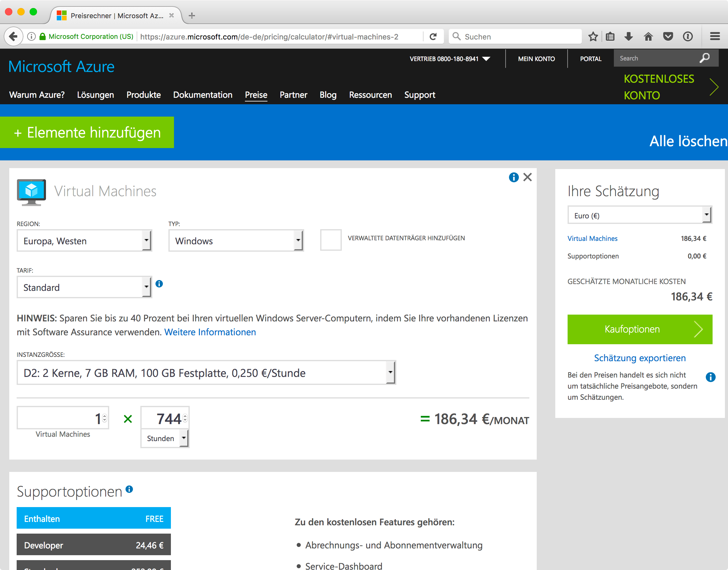Click the info icon beside Supportoptionen heading
Screen dimensions: 728x570
[x=129, y=489]
